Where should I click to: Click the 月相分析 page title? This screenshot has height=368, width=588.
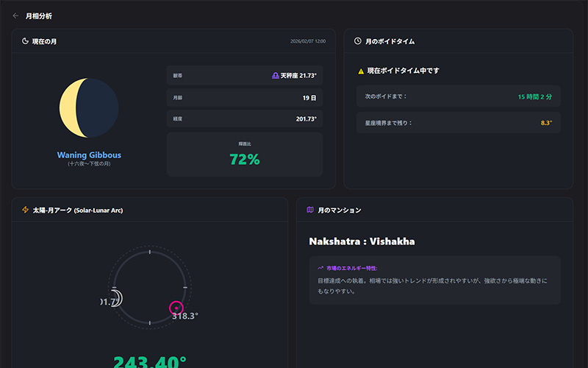coord(39,15)
